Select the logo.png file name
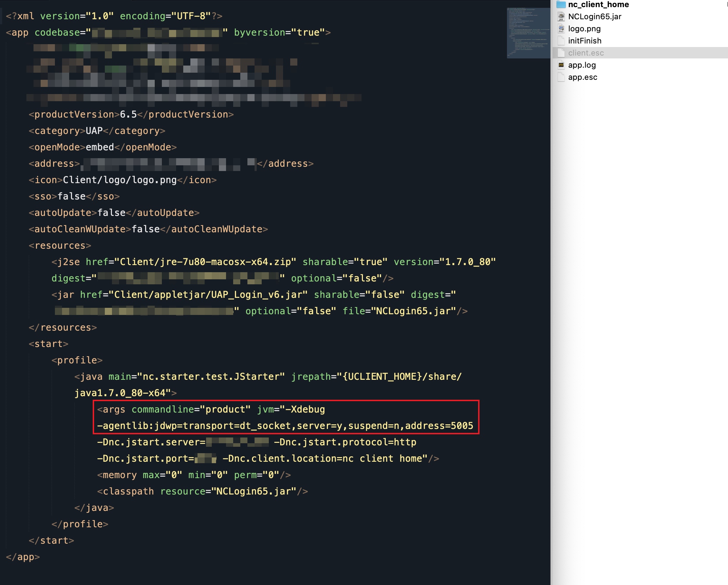 [x=584, y=29]
